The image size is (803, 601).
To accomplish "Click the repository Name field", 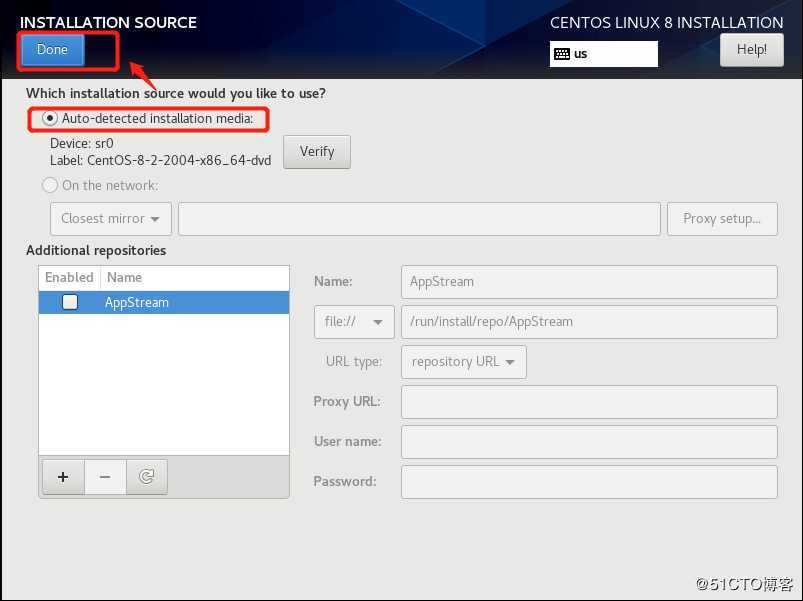I will click(589, 282).
